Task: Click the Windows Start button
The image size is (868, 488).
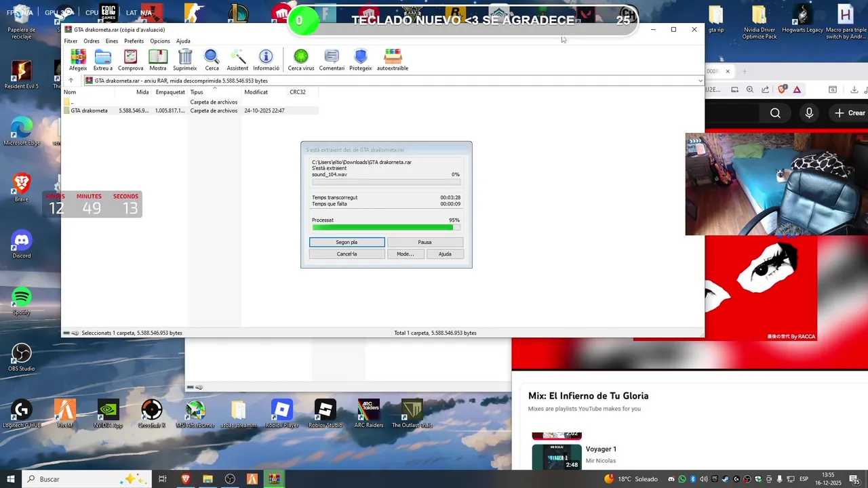Action: click(x=11, y=479)
